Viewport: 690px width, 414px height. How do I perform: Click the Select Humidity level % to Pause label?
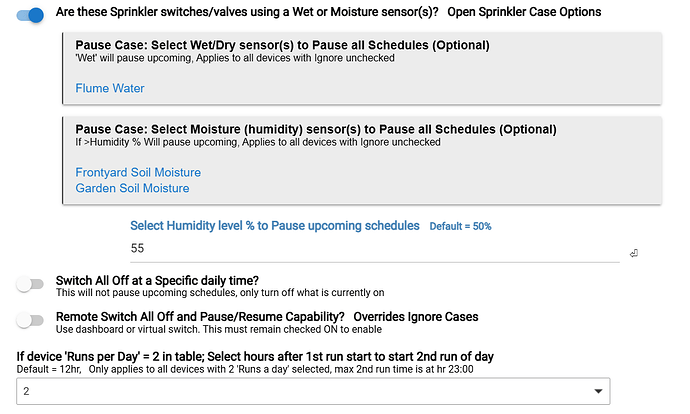(275, 226)
